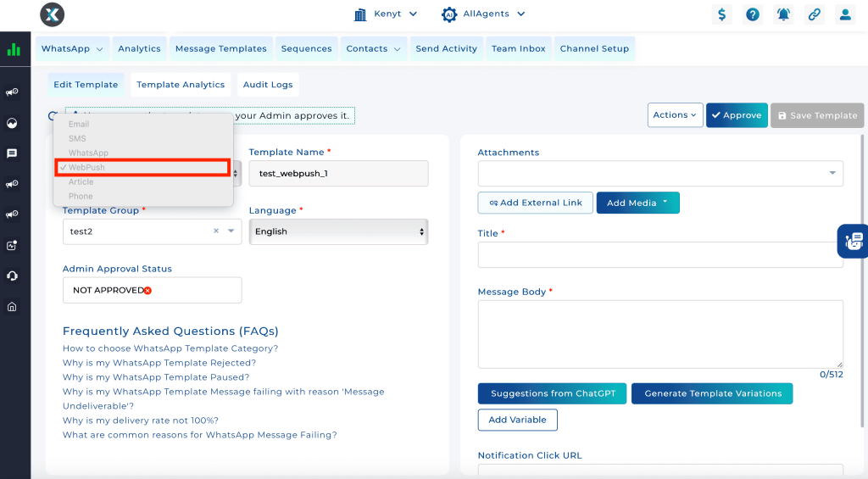
Task: Switch to the Template Analytics tab
Action: (x=181, y=85)
